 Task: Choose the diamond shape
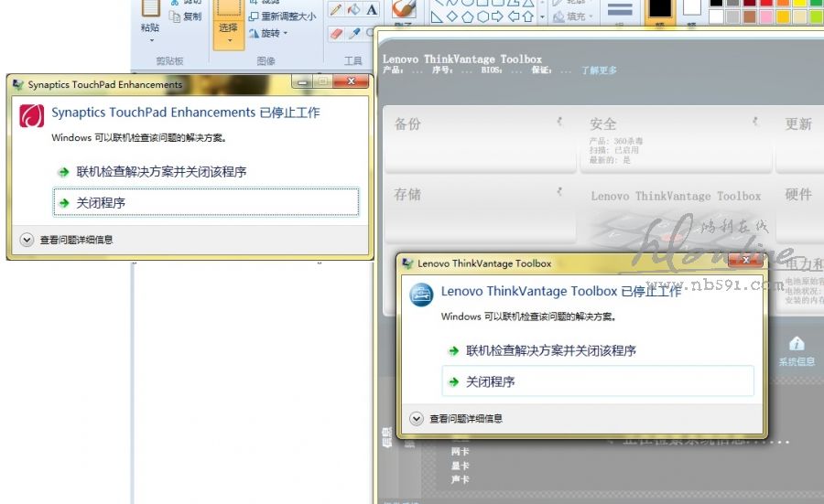pyautogui.click(x=452, y=16)
